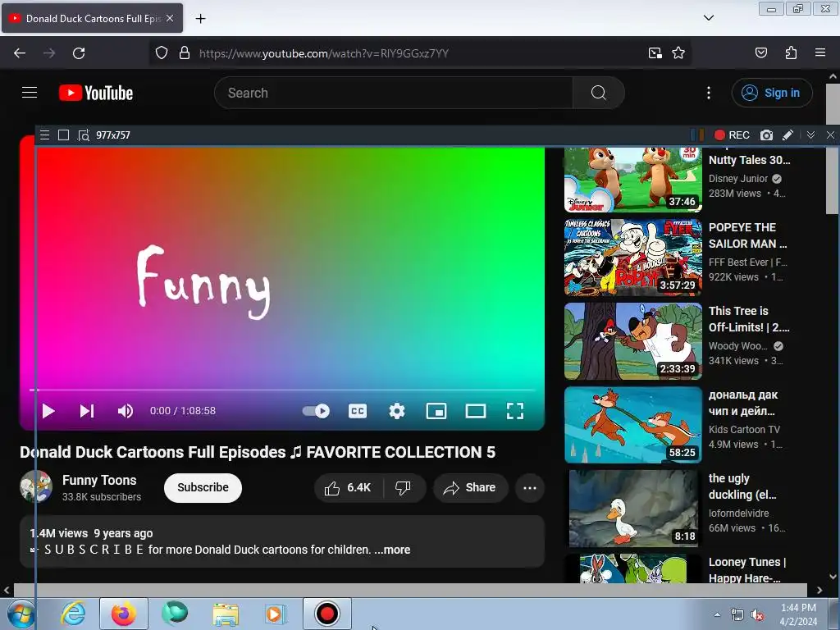This screenshot has width=840, height=630.
Task: Open Looney Tunes Happy Hare video
Action: (633, 568)
